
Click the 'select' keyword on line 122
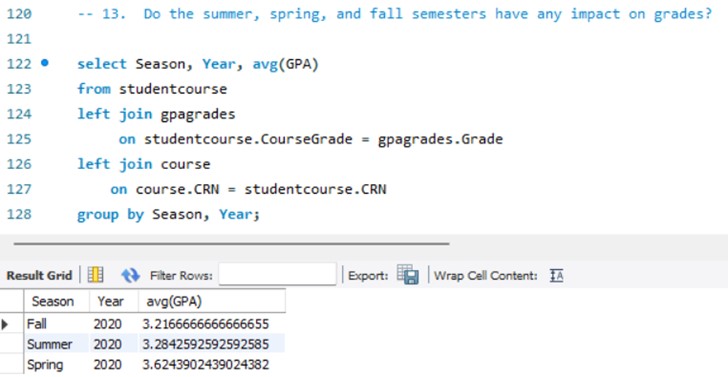tap(102, 64)
